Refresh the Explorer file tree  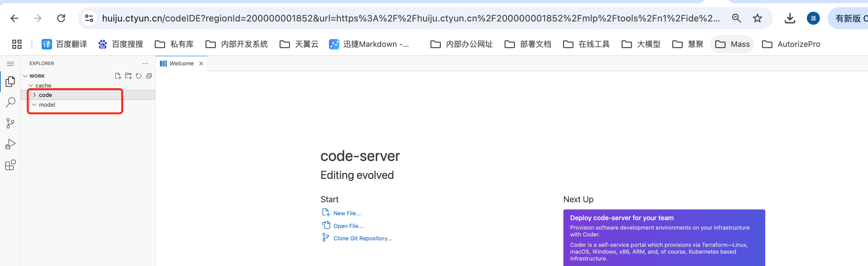(139, 76)
